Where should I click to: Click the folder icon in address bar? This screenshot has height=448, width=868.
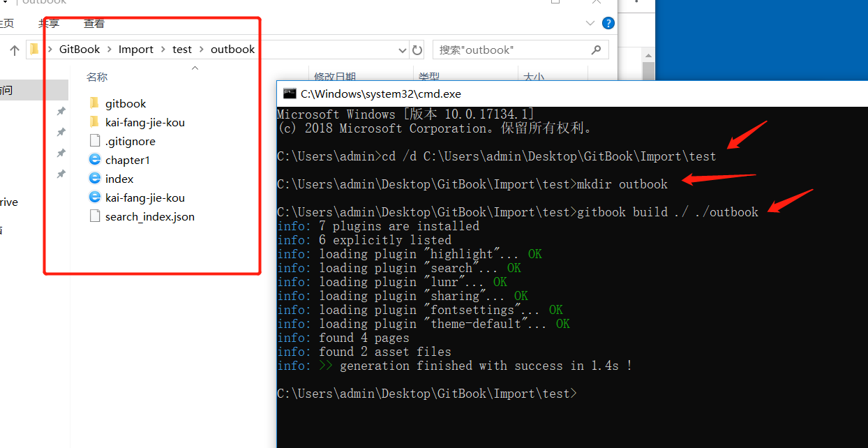click(x=34, y=50)
